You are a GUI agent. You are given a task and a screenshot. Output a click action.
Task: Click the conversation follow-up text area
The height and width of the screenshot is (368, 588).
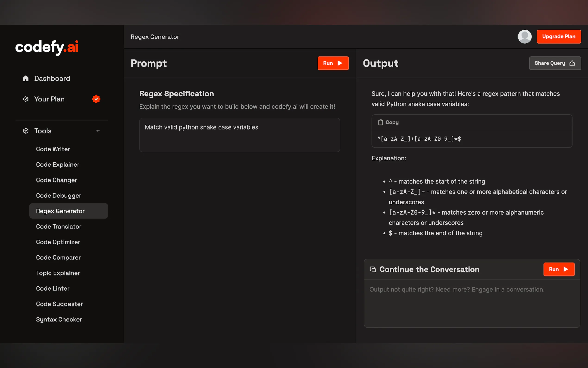coord(472,303)
